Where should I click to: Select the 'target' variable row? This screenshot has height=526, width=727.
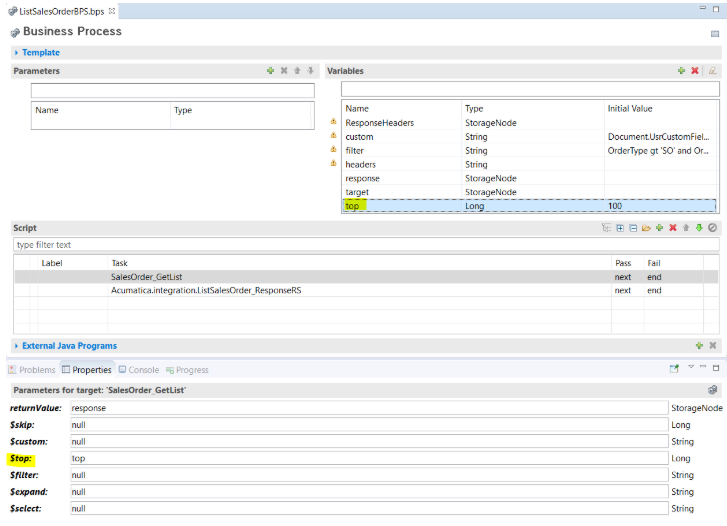[x=529, y=192]
